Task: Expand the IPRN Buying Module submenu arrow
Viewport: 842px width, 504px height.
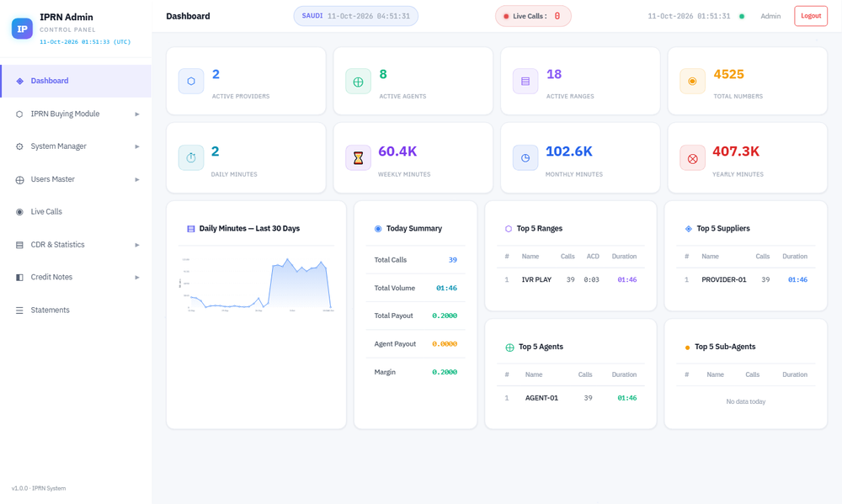Action: (x=137, y=114)
